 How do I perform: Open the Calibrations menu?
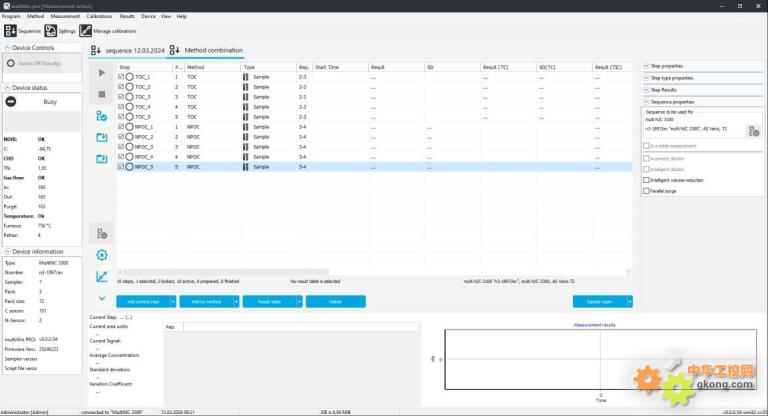[x=99, y=16]
